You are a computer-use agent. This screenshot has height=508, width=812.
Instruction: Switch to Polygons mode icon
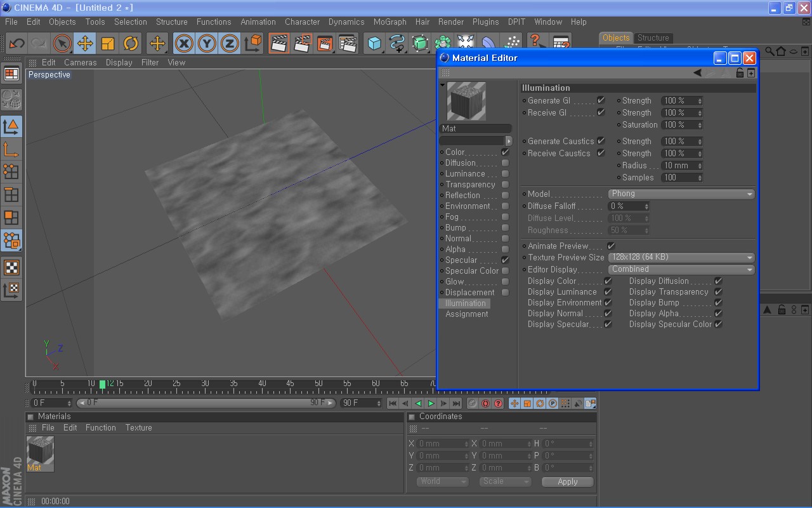tap(11, 218)
